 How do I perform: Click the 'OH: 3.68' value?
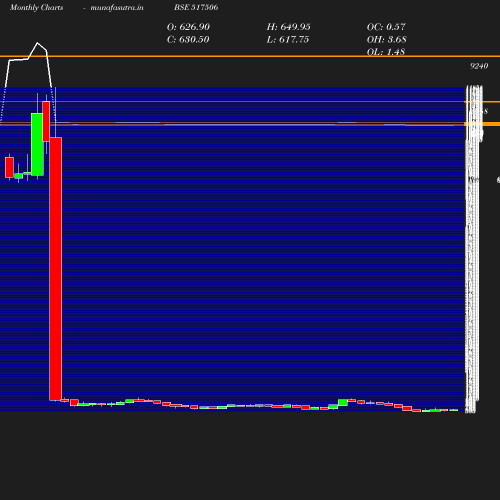[x=387, y=40]
